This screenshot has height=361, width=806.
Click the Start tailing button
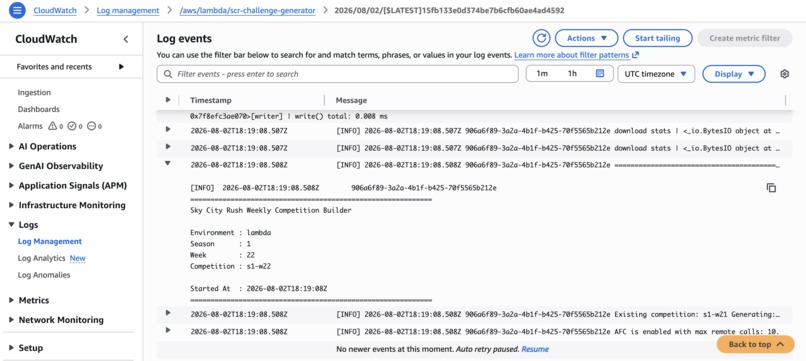(657, 38)
